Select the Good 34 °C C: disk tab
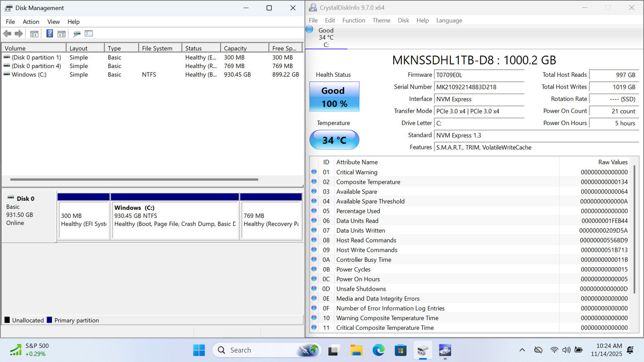 tap(326, 37)
